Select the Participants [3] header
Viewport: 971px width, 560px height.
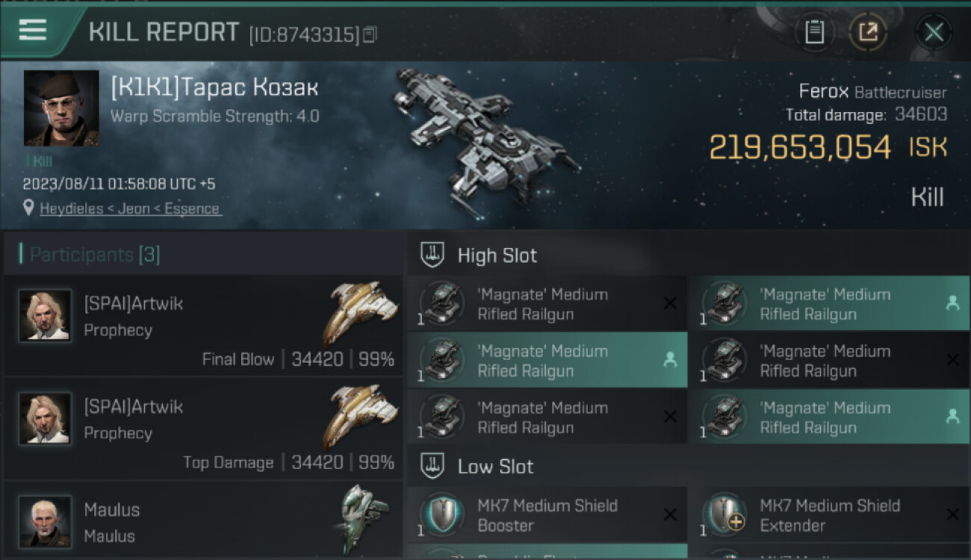pyautogui.click(x=94, y=255)
